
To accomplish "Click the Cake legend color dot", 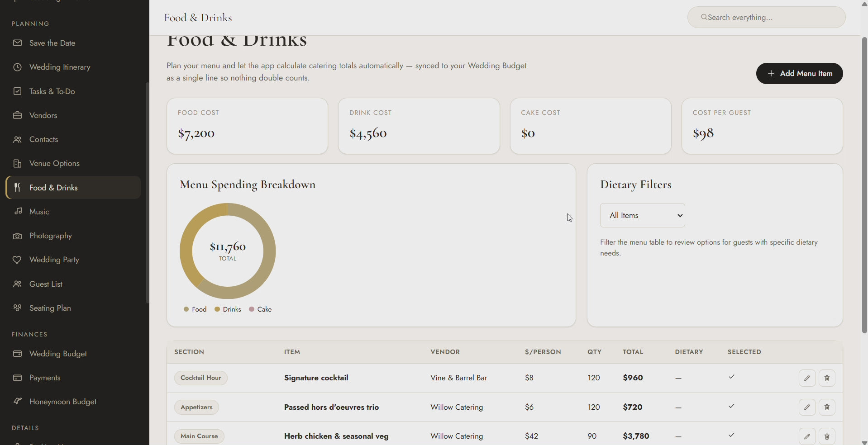I will coord(252,309).
